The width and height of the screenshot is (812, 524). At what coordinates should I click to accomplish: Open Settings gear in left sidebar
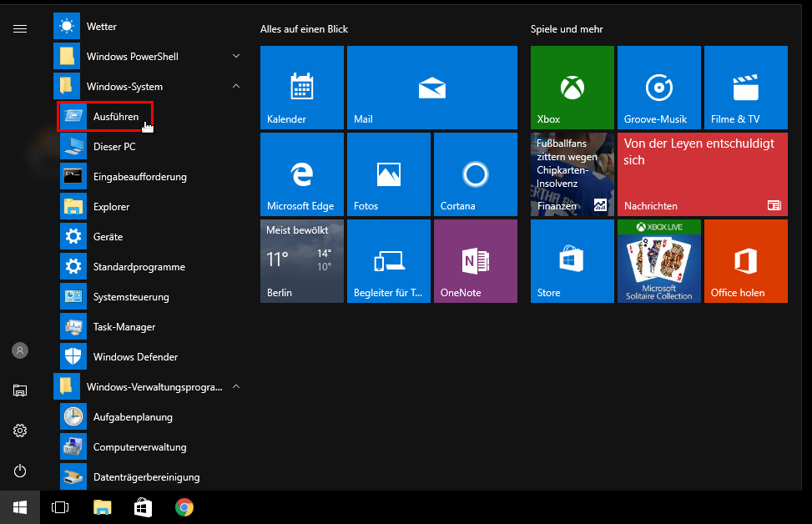(x=20, y=431)
